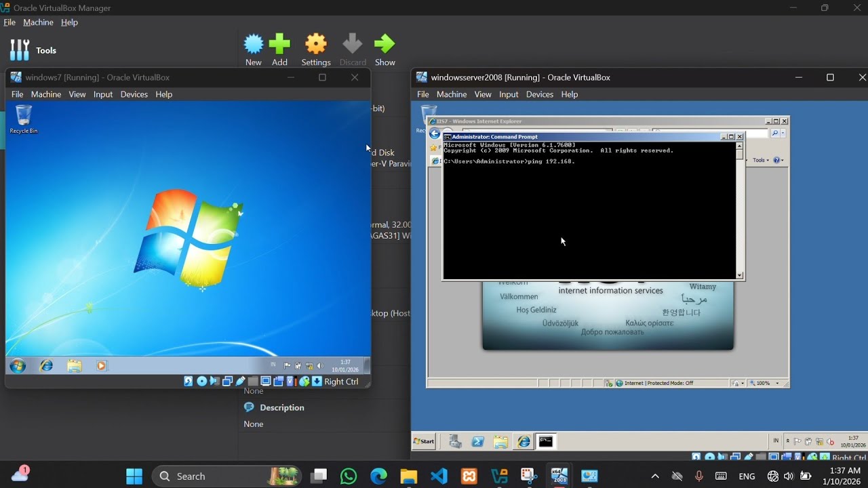Open IE help question mark dropdown
The height and width of the screenshot is (488, 868).
point(778,160)
